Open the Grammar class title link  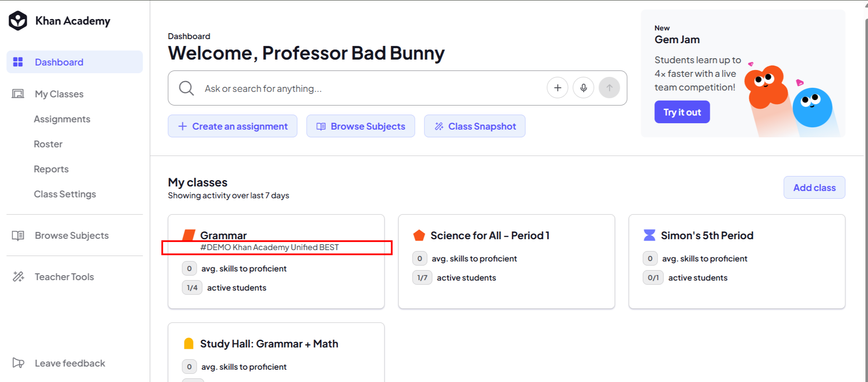click(224, 235)
